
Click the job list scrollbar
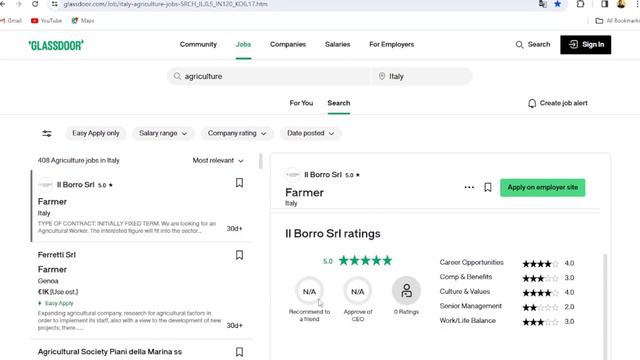click(261, 161)
